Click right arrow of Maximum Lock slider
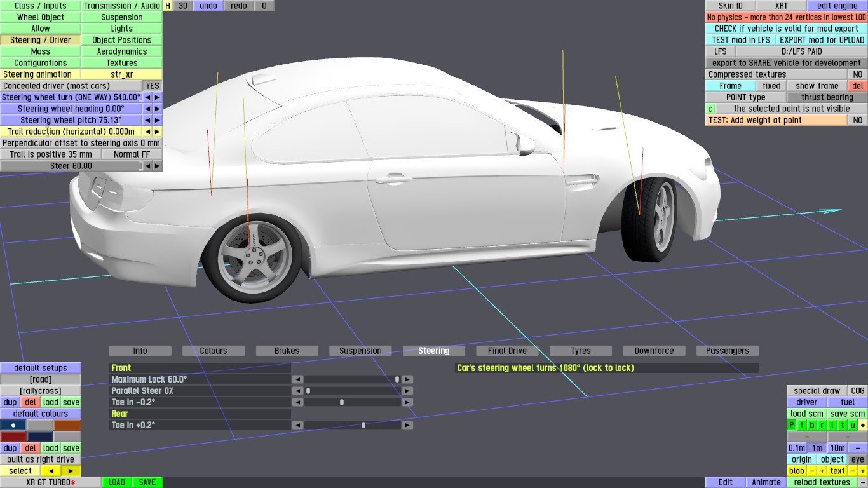This screenshot has width=868, height=488. [x=407, y=379]
